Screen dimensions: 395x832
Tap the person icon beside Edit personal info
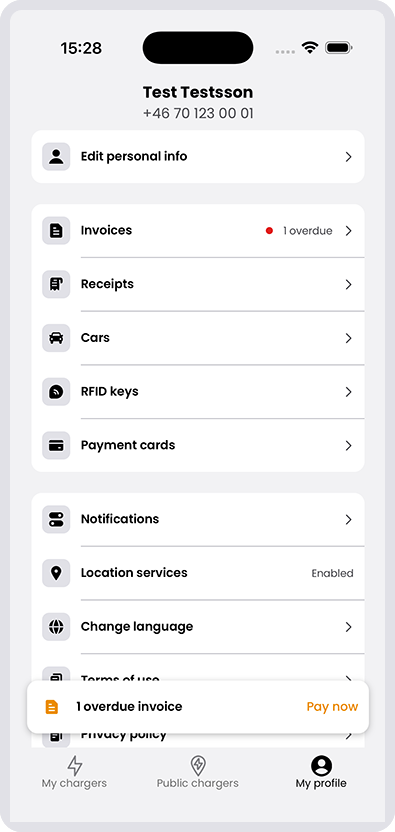56,157
